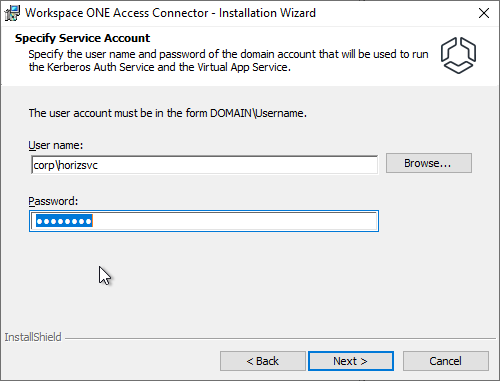Go to the Next > step
Image resolution: width=500 pixels, height=381 pixels.
click(x=351, y=361)
